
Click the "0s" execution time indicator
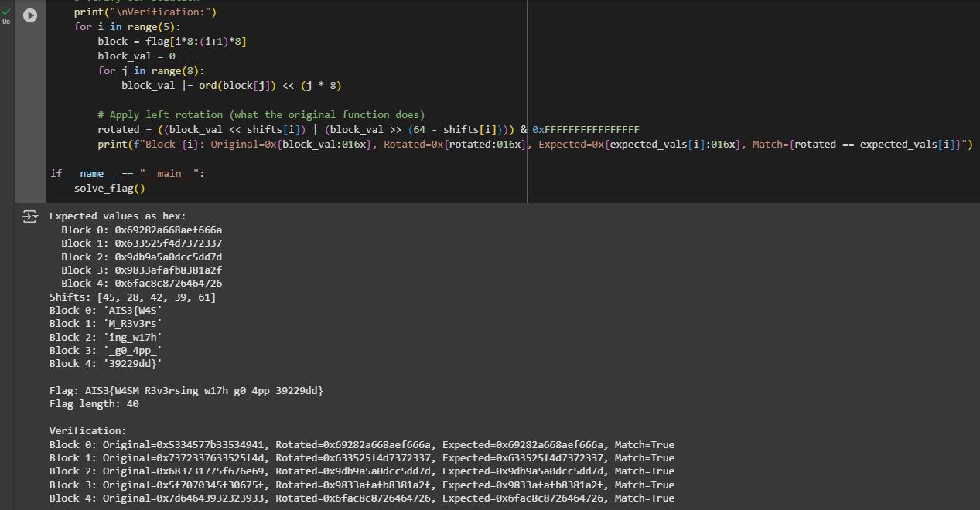coord(7,22)
